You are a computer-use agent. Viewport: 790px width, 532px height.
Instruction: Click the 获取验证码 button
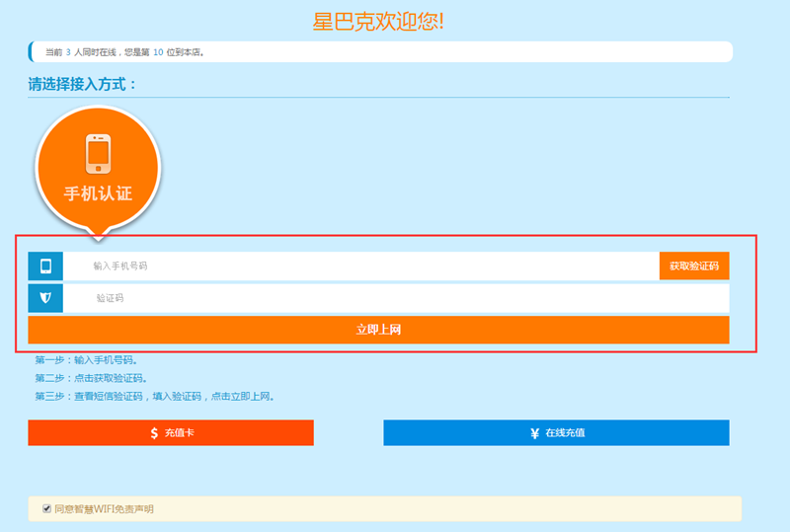[694, 266]
